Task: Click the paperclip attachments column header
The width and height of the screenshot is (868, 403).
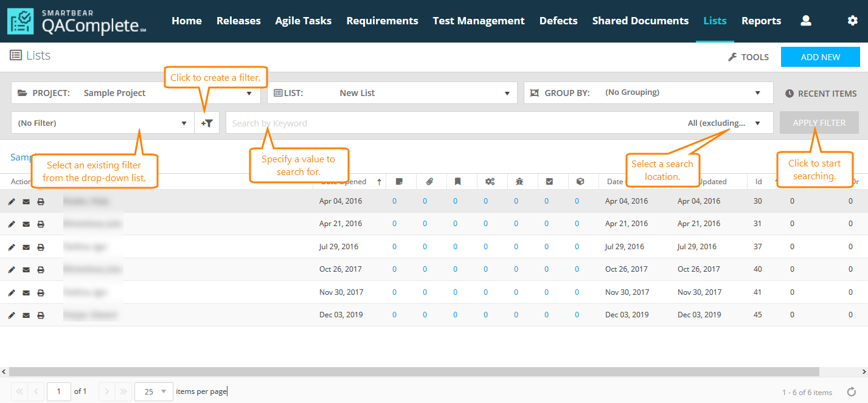Action: click(x=429, y=181)
